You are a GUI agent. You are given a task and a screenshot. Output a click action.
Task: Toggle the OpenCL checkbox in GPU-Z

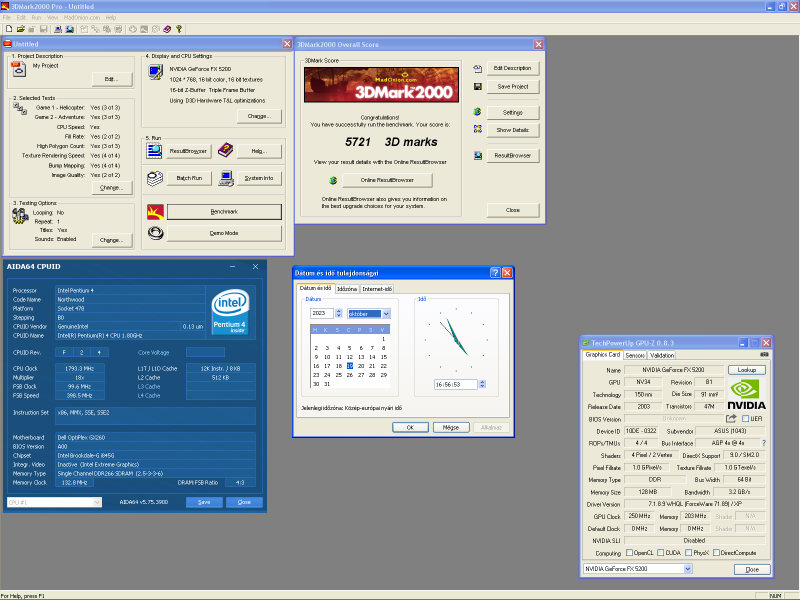pyautogui.click(x=629, y=553)
